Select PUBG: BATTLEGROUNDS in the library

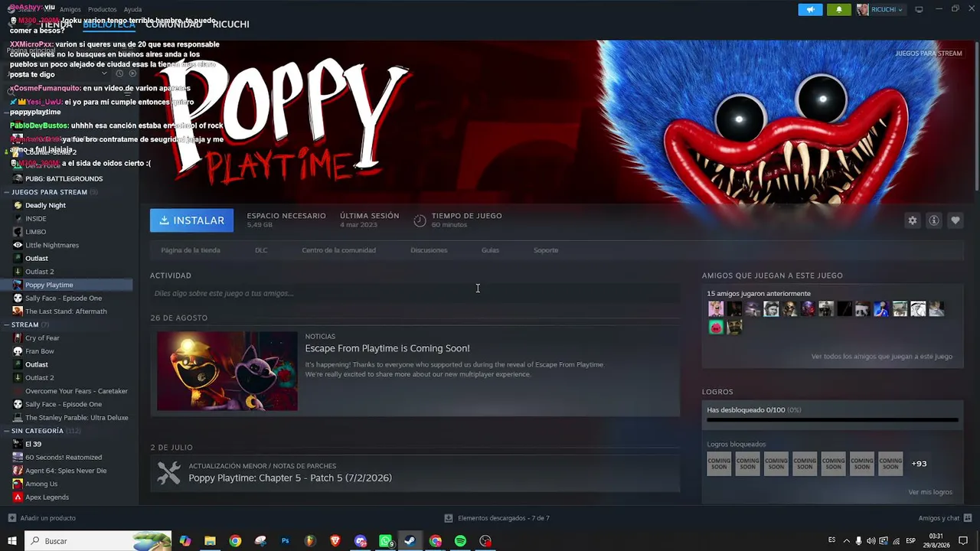click(64, 179)
